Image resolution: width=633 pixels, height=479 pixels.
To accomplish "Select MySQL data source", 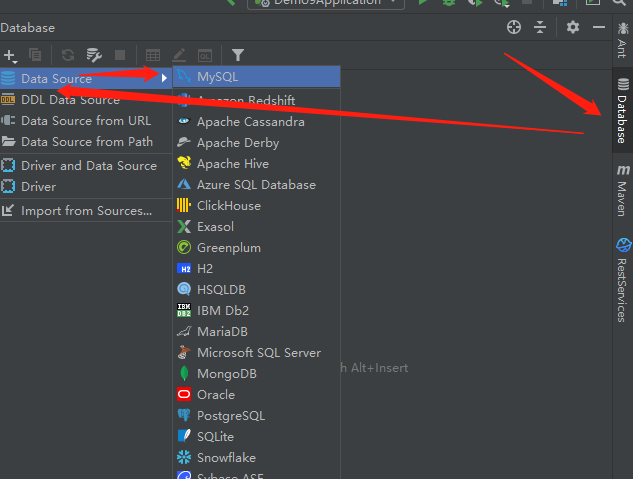I will point(257,77).
